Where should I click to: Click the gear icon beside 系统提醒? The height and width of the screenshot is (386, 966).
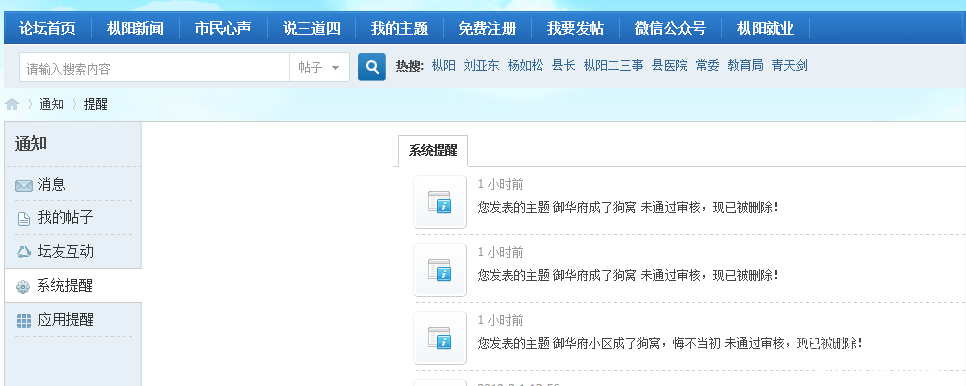point(23,286)
